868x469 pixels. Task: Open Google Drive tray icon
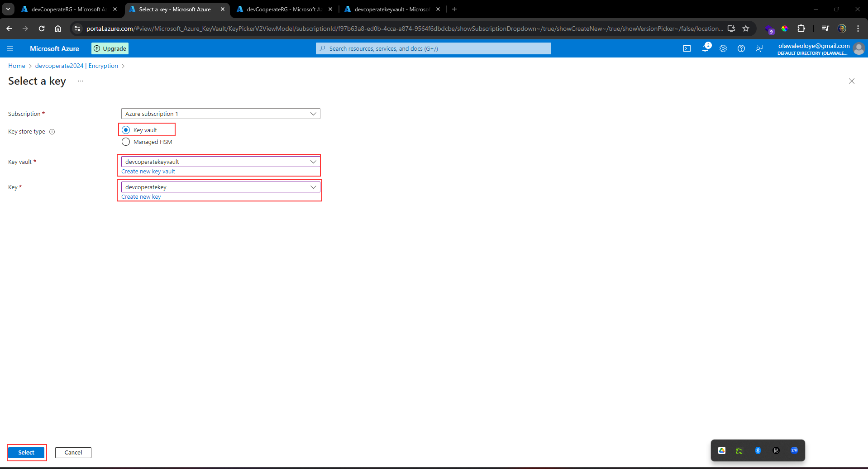pos(722,450)
